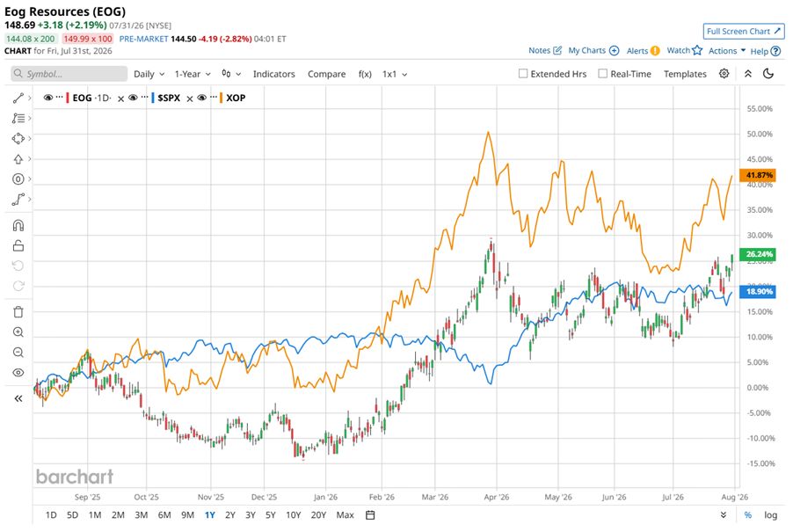
Task: Select the 5Y range tab
Action: pyautogui.click(x=271, y=514)
